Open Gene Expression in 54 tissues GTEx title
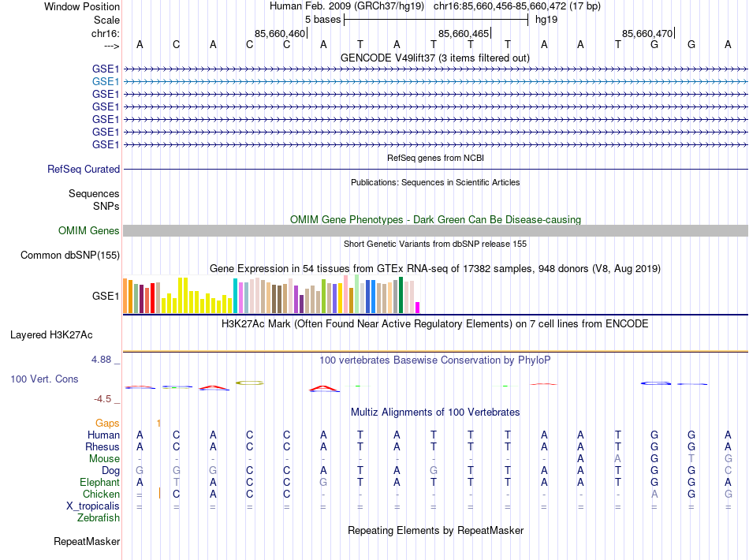This screenshot has height=560, width=749. (435, 268)
